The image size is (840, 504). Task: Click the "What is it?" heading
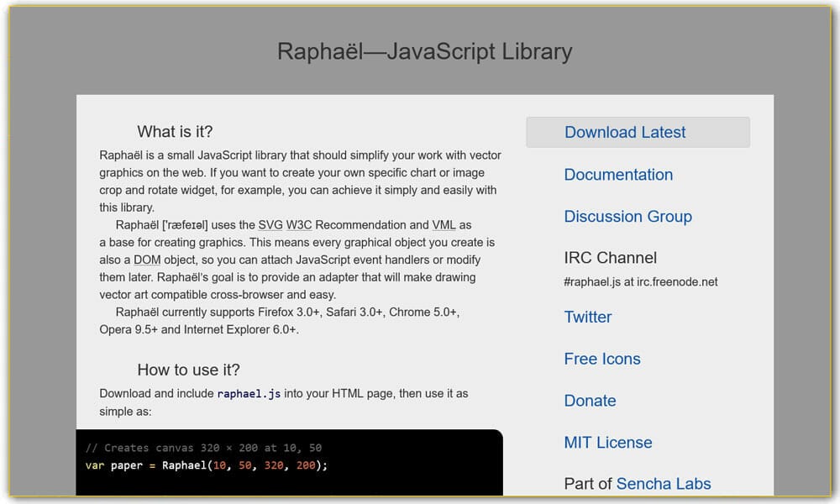pos(175,132)
